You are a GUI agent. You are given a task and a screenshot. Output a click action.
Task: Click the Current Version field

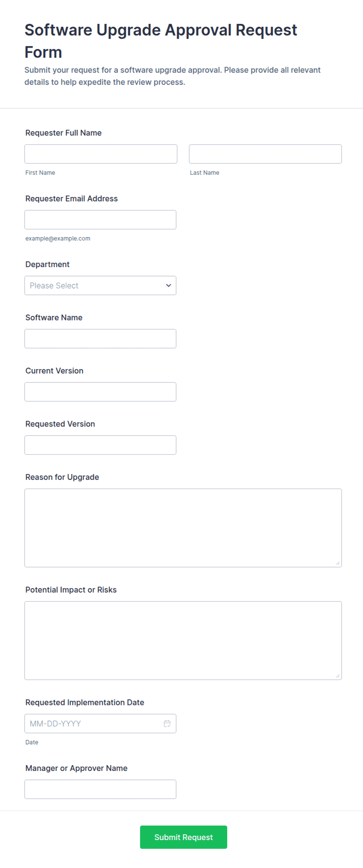(x=100, y=392)
